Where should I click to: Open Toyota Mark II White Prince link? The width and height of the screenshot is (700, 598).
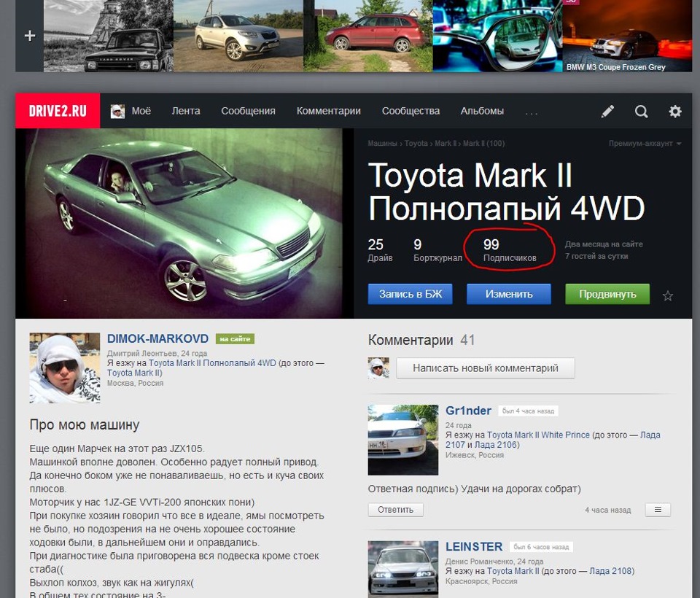click(x=538, y=435)
